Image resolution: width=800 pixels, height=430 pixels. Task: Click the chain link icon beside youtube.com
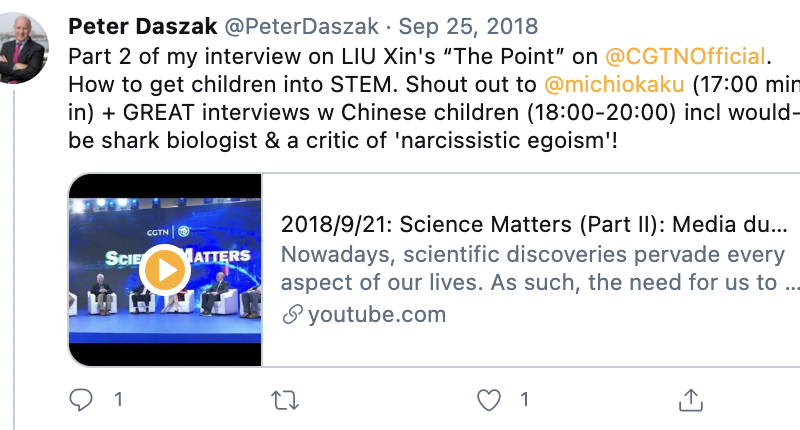coord(293,316)
